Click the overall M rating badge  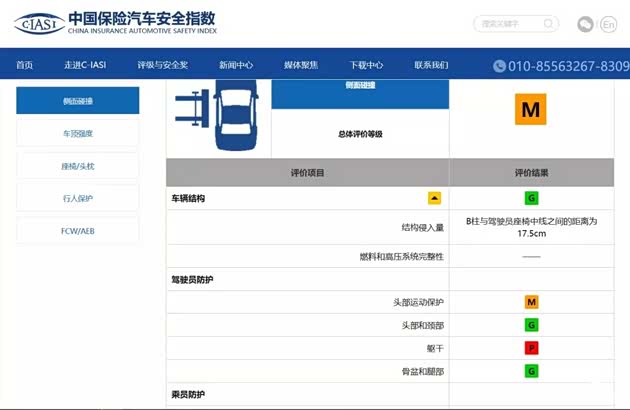click(x=531, y=110)
